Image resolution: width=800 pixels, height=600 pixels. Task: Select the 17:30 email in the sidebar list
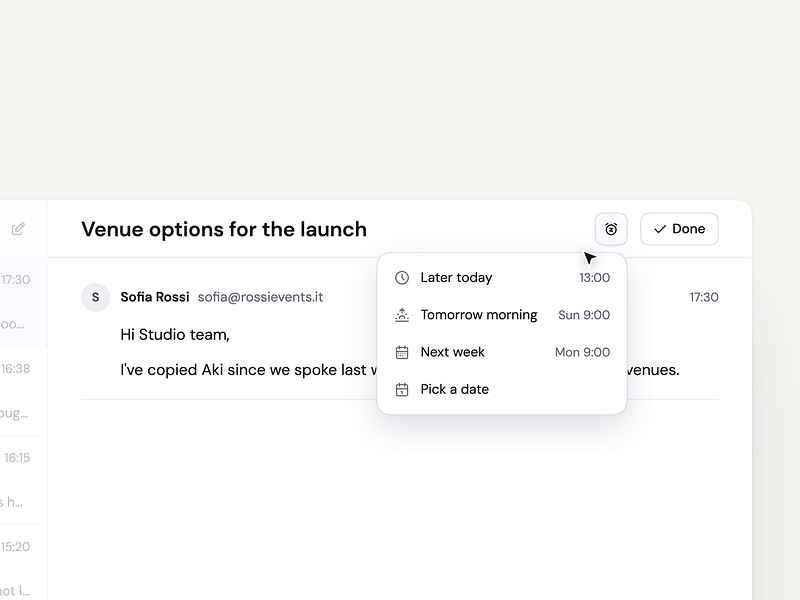tap(23, 302)
